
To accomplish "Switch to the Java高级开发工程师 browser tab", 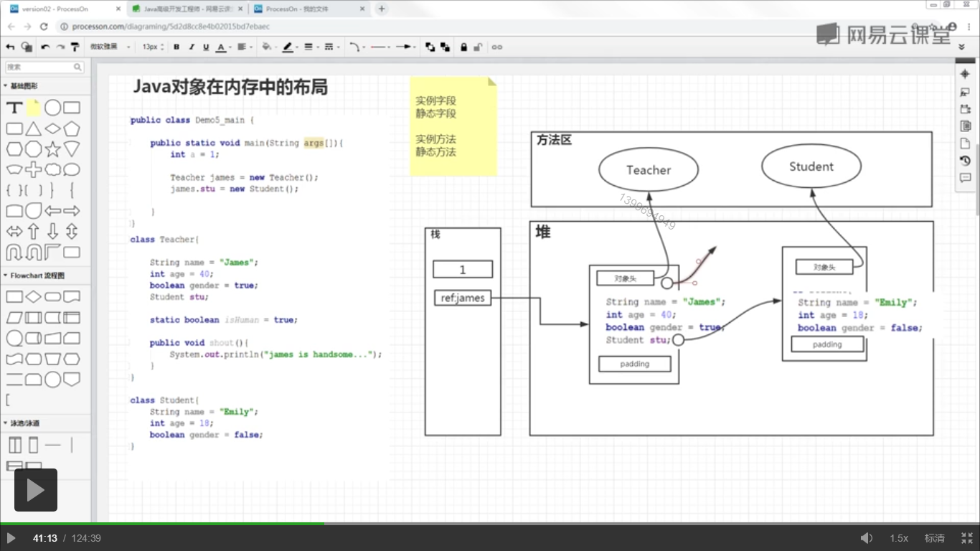I will [186, 9].
